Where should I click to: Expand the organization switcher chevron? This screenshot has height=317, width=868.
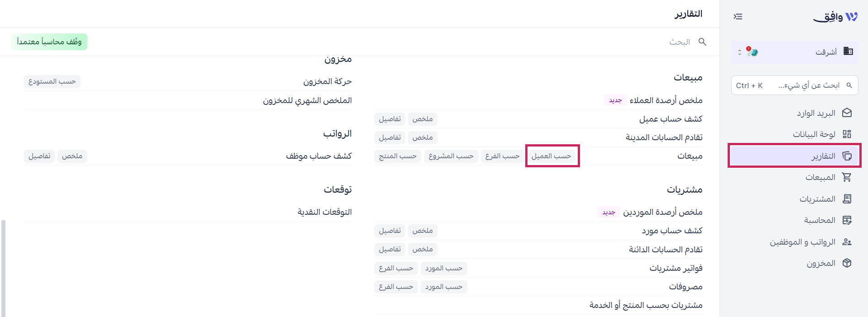coord(739,52)
